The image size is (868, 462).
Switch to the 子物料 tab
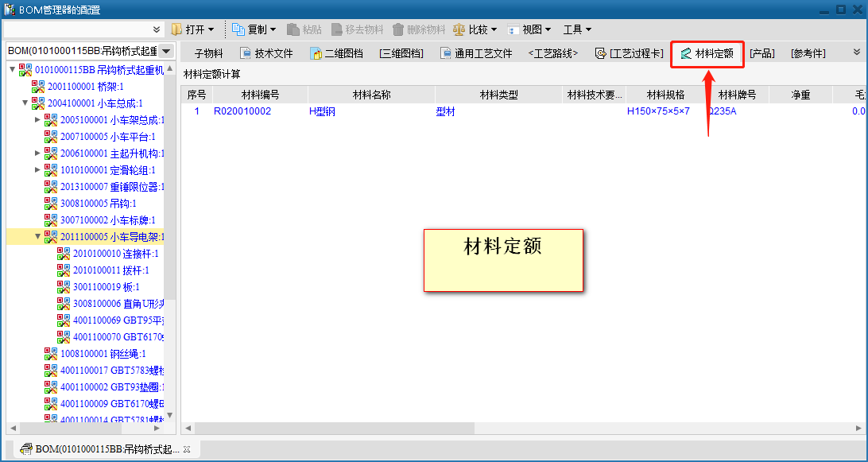[x=208, y=54]
